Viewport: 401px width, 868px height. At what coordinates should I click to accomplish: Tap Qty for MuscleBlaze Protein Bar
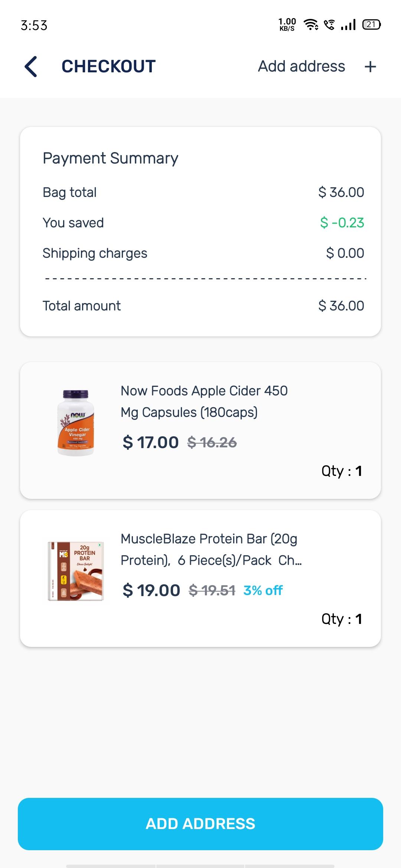[x=342, y=619]
